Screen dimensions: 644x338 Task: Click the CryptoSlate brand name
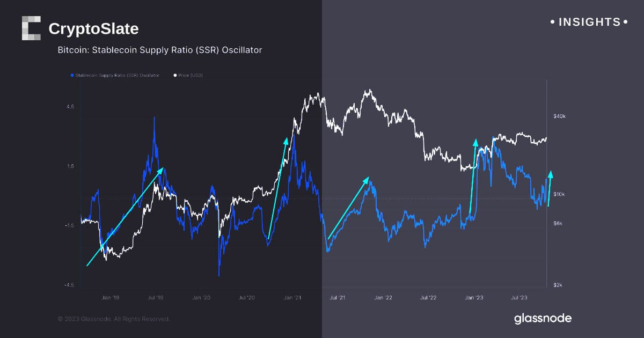coord(93,29)
